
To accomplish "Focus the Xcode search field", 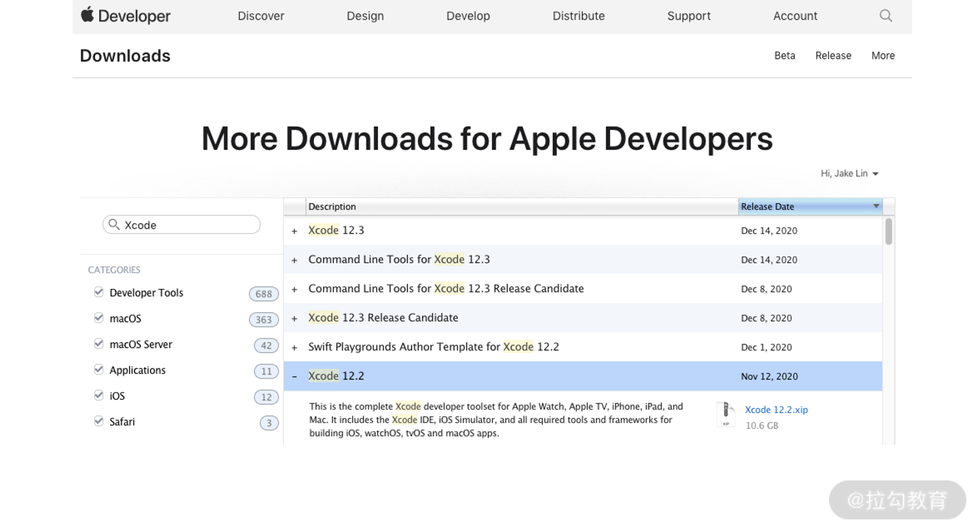I will [x=181, y=225].
